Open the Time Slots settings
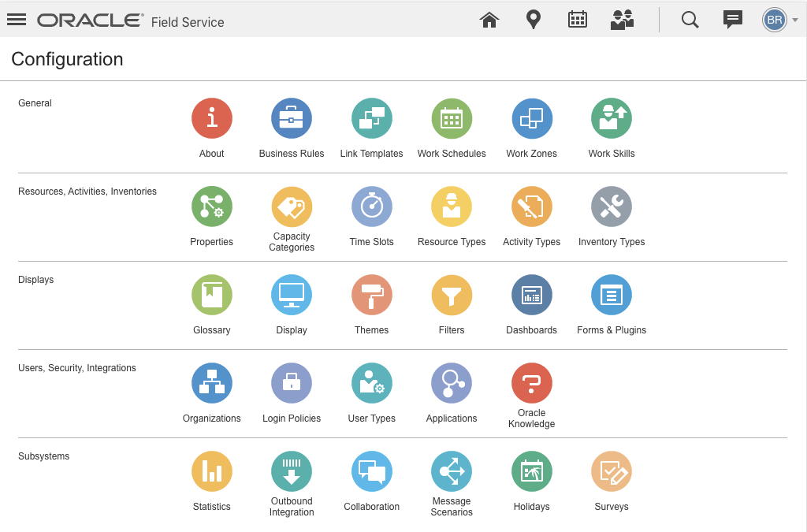The image size is (807, 532). [372, 206]
